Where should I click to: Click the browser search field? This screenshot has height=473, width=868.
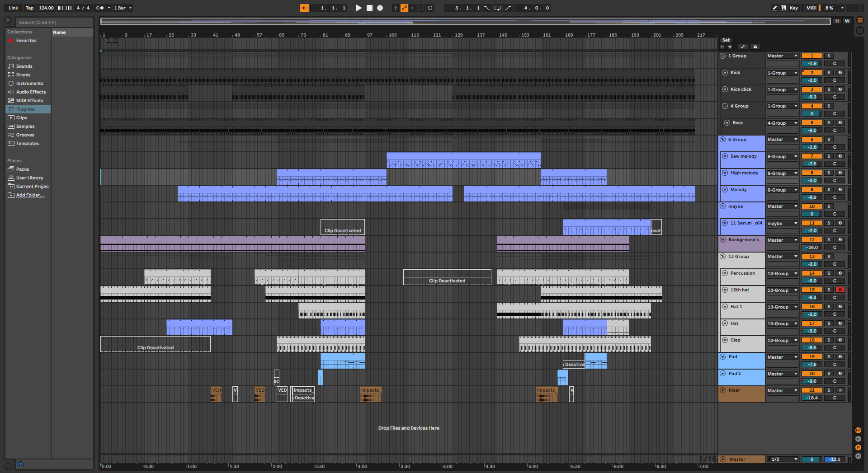(x=54, y=22)
